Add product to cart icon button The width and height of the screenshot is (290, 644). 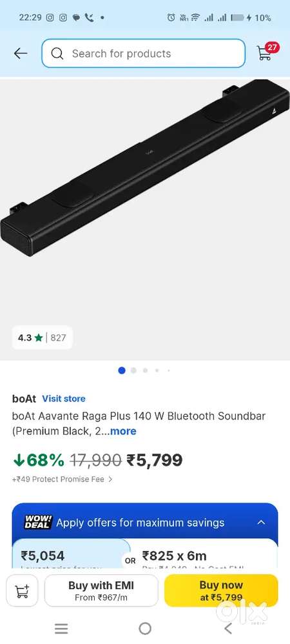pos(22,590)
